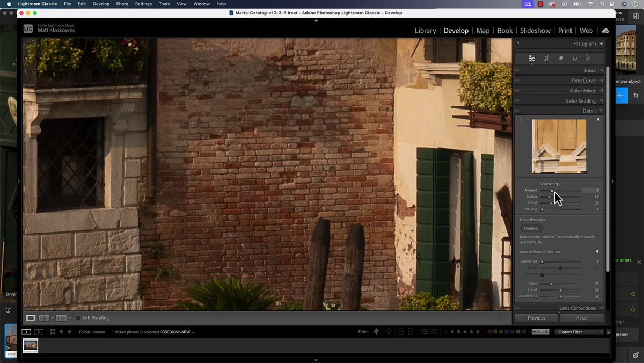
Task: Click the Sharpening Amount slider handle
Action: coord(552,191)
